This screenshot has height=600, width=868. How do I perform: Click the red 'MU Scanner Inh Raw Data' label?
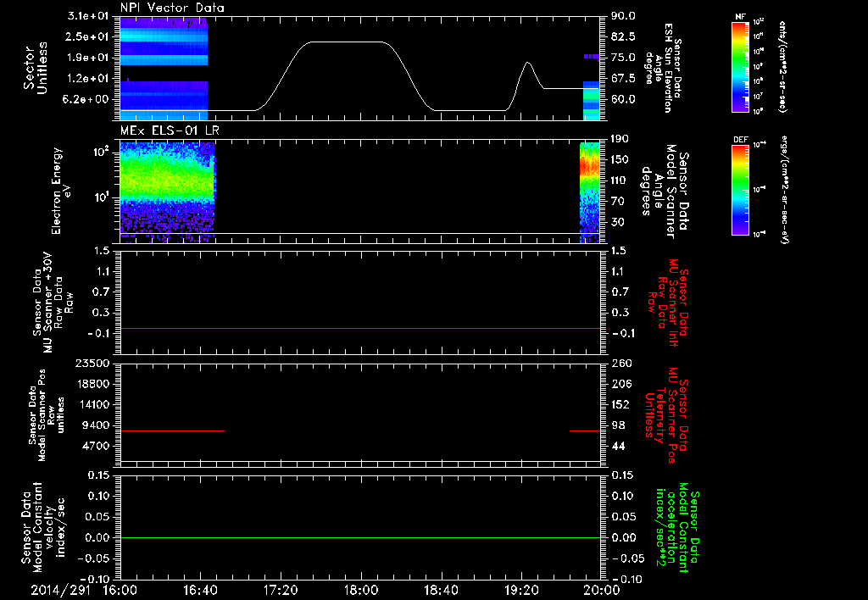tap(667, 303)
